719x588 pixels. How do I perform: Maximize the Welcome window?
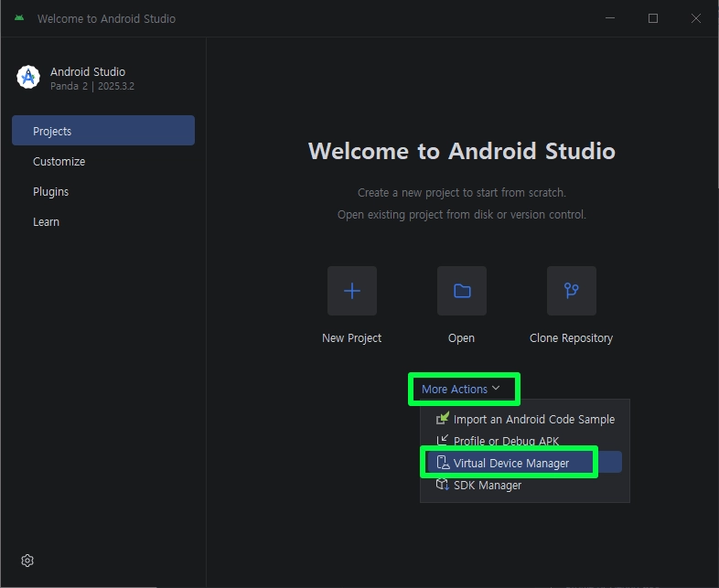click(x=653, y=18)
